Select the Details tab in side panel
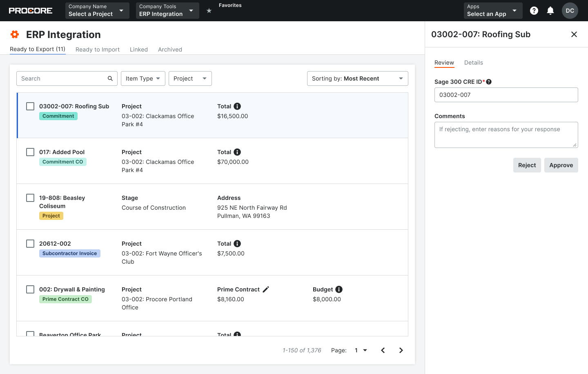Screen dimensions: 588x374 click(474, 63)
